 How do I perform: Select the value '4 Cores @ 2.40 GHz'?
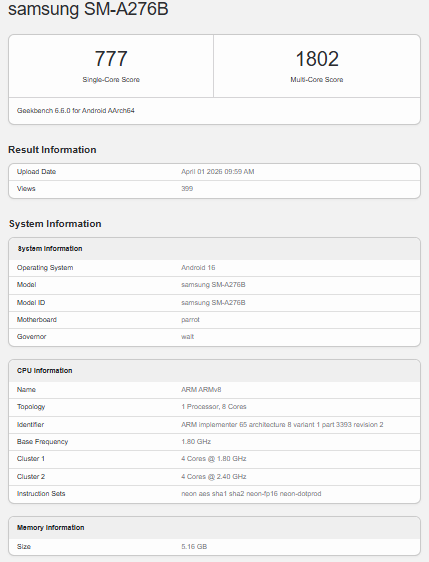click(214, 477)
